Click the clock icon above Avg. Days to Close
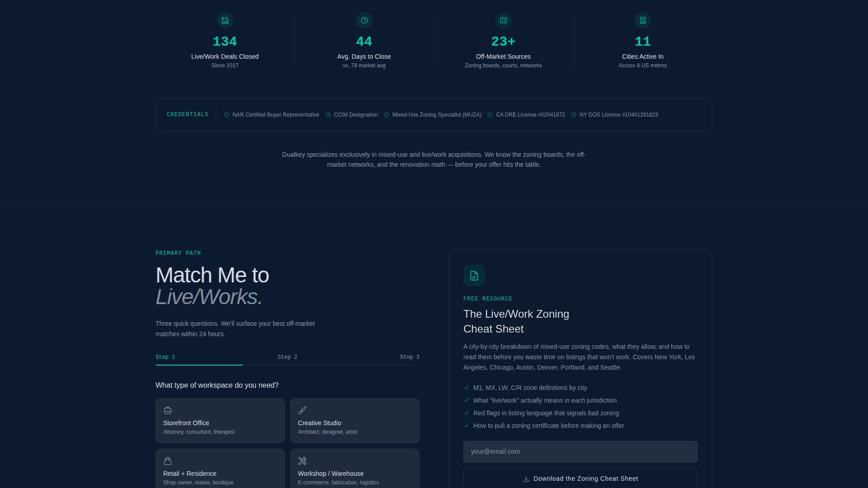868x488 pixels. point(364,20)
